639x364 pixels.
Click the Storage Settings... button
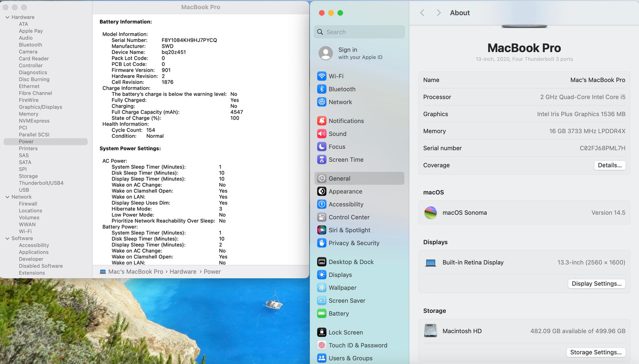tap(596, 352)
